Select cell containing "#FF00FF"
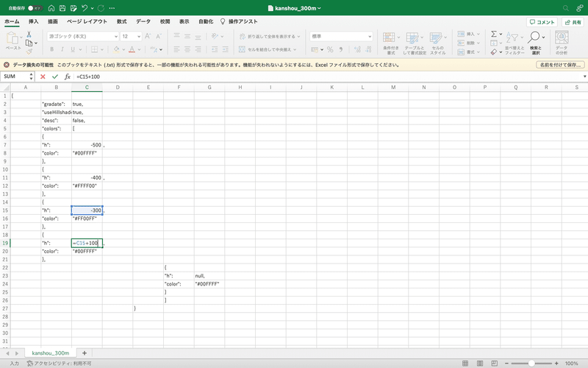 (87, 219)
